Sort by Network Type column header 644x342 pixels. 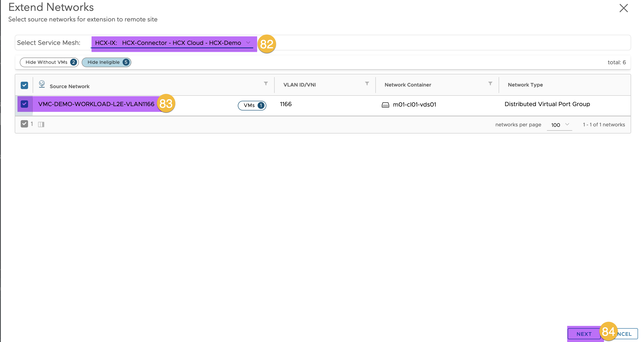click(x=525, y=85)
